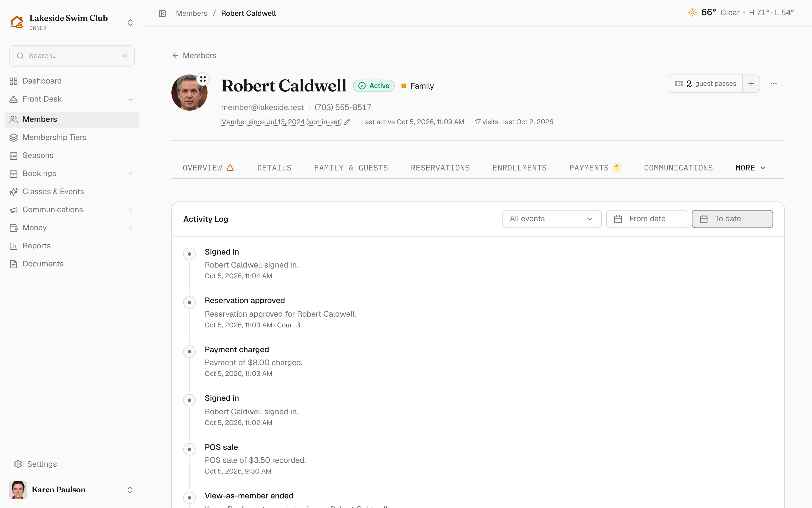Open Seasons in sidebar
Viewport: 812px width, 508px height.
[x=72, y=156]
